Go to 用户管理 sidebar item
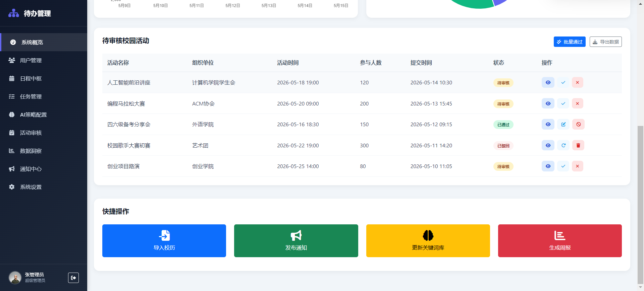The height and width of the screenshot is (291, 644). click(x=44, y=60)
